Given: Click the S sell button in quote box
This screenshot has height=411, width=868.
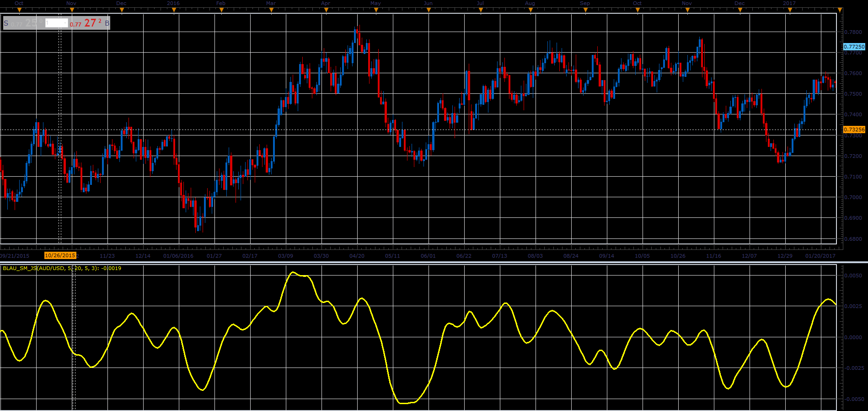Looking at the screenshot, I should [6, 23].
